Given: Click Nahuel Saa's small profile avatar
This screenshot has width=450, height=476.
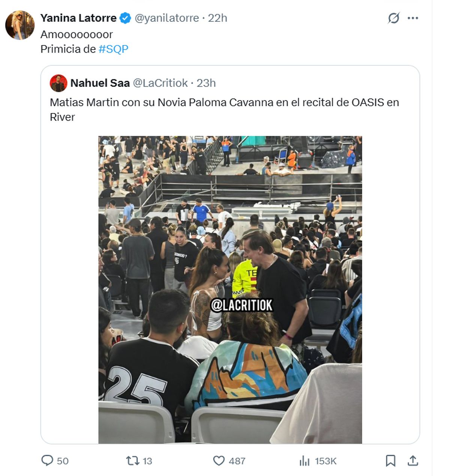Looking at the screenshot, I should pyautogui.click(x=58, y=83).
